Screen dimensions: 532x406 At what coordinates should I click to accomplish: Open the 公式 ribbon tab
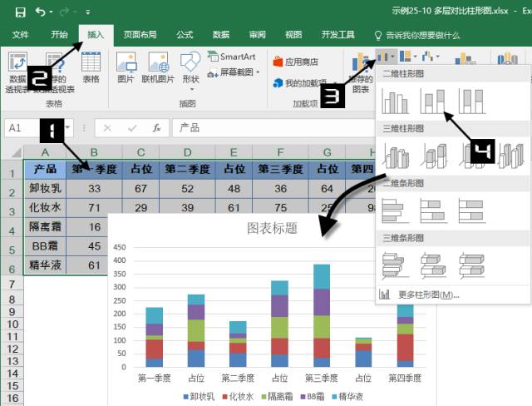pos(185,35)
